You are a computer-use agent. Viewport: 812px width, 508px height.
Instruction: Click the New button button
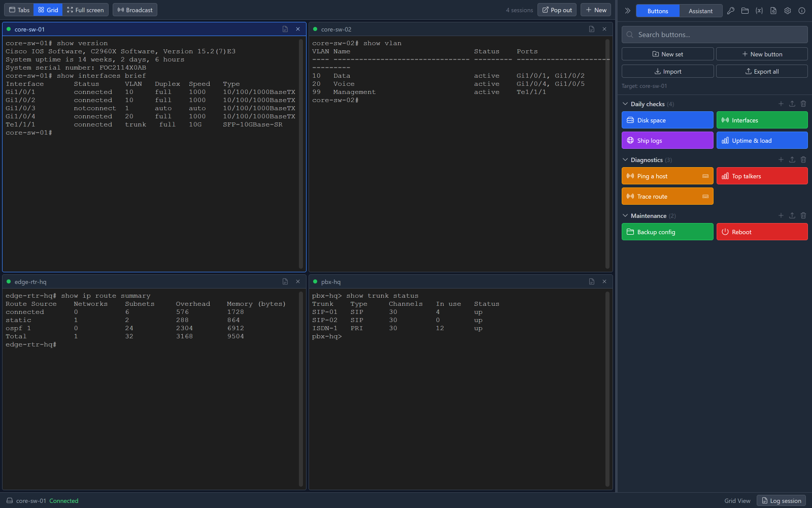coord(762,54)
